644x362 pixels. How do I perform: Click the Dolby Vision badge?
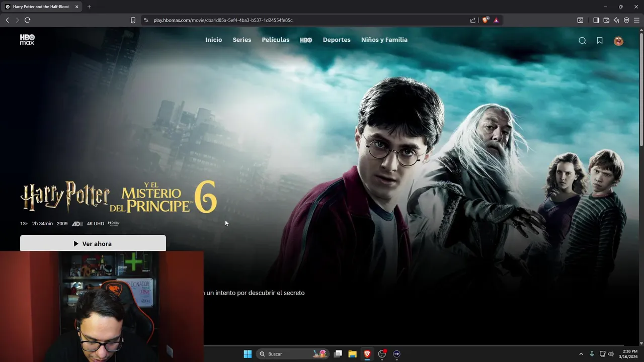click(113, 224)
